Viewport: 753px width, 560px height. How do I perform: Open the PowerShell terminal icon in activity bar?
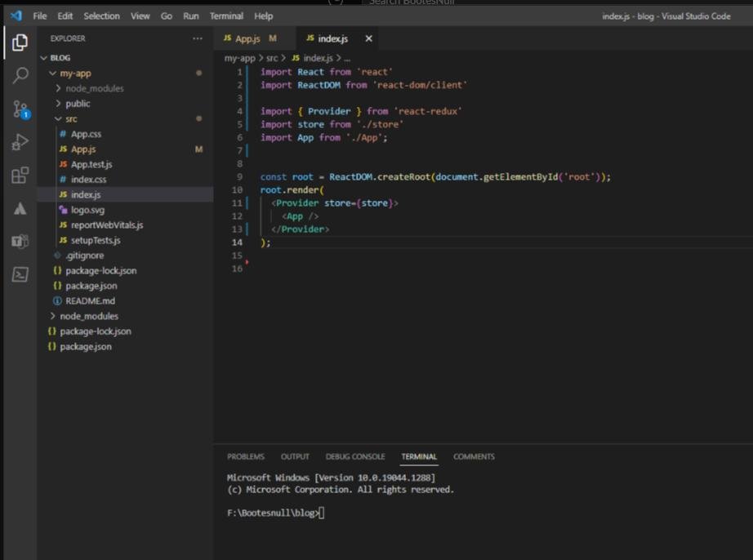20,275
